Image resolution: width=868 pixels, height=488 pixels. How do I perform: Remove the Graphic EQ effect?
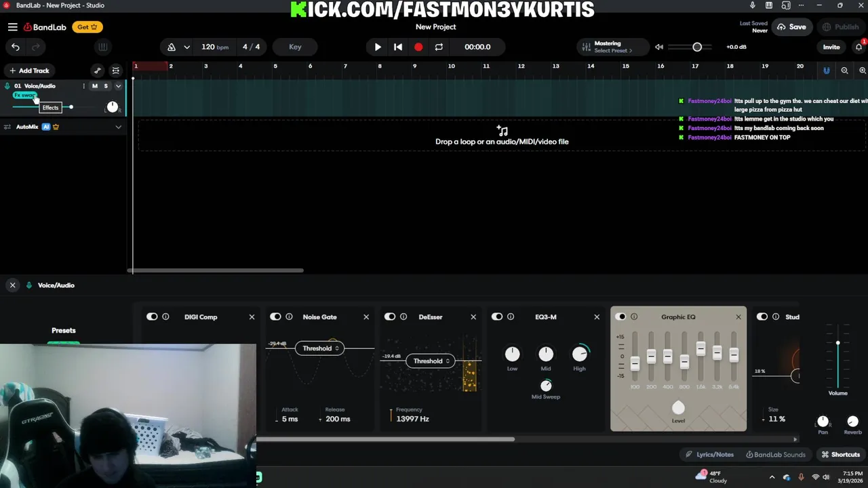738,317
